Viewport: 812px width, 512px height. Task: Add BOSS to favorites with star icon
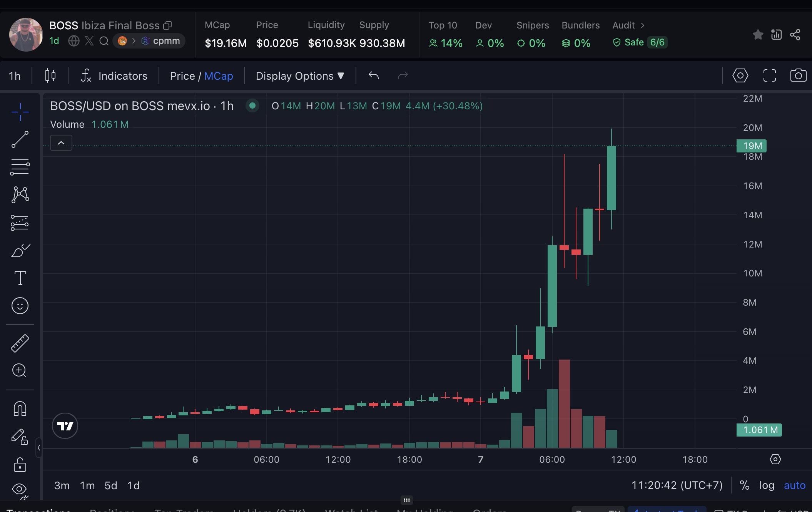tap(758, 35)
